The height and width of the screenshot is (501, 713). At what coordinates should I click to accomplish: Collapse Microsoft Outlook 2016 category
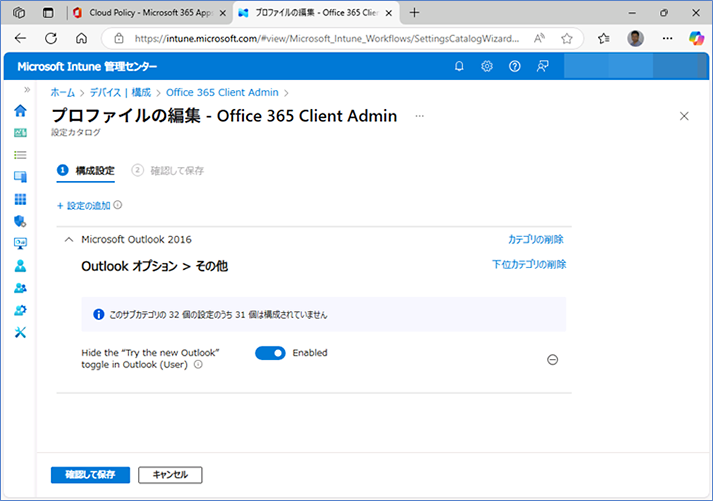click(69, 240)
